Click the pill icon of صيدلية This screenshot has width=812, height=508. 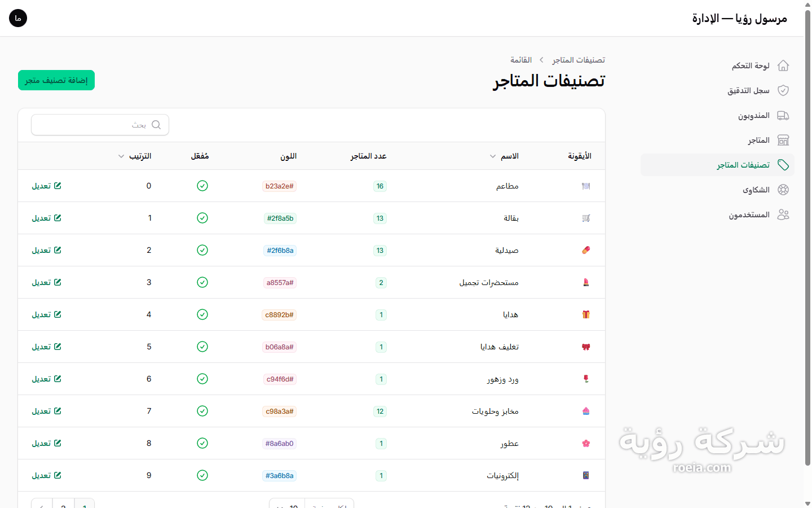pos(586,250)
